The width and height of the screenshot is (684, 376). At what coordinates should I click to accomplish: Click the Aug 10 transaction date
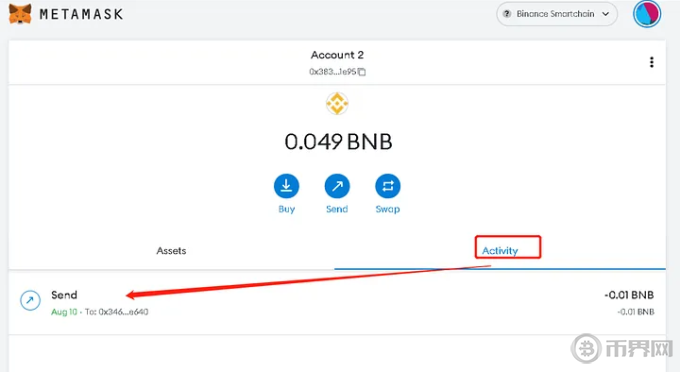[64, 312]
